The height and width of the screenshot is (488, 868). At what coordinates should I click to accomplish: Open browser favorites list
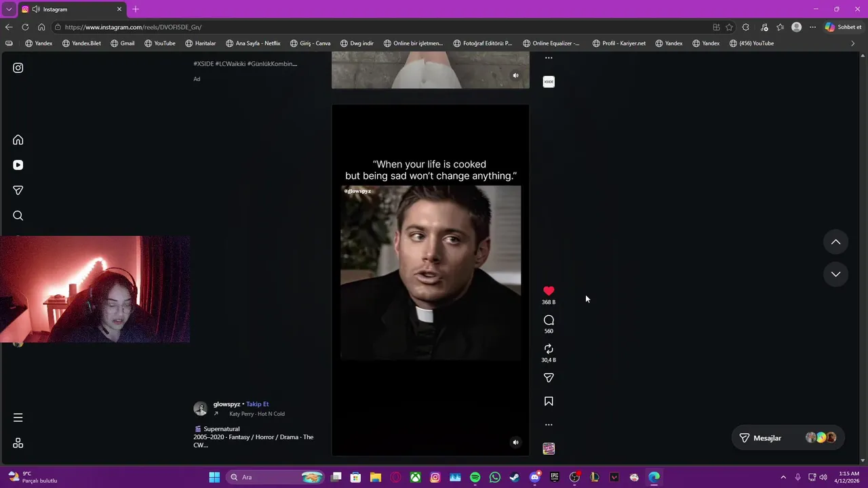[x=780, y=27]
